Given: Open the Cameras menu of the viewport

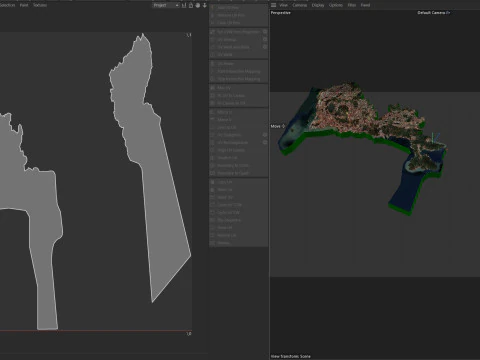Looking at the screenshot, I should click(x=299, y=5).
